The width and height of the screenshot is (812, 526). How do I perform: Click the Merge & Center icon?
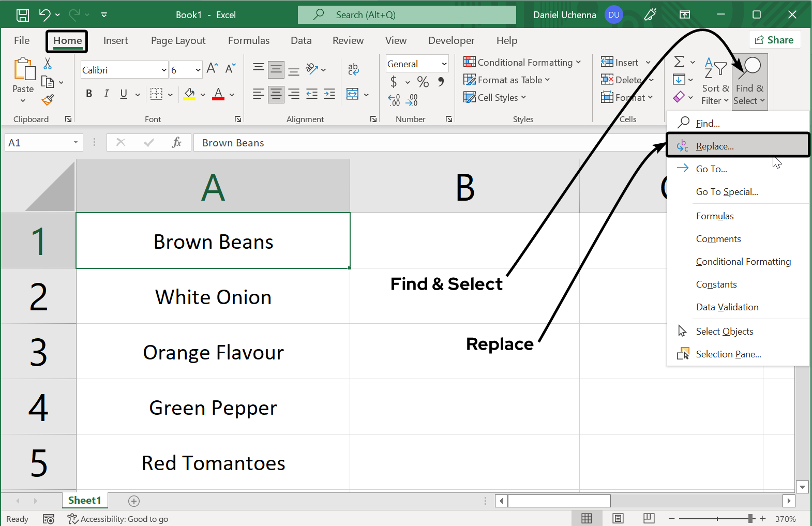click(353, 94)
